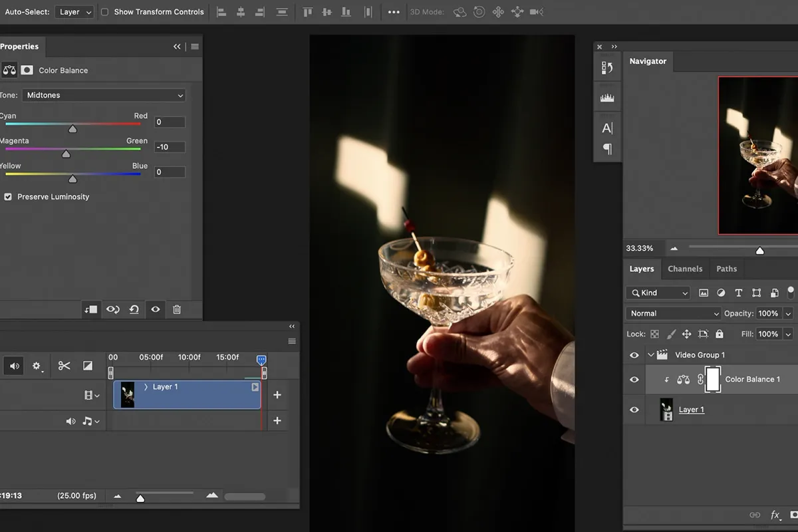Click the layer mask icon in Properties
Viewport: 798px width, 532px height.
click(x=27, y=70)
